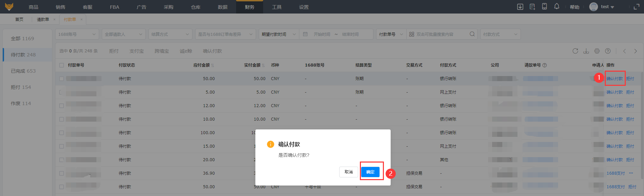Open the task list icon in header
Viewport: 644px width, 196px height.
(x=532, y=7)
